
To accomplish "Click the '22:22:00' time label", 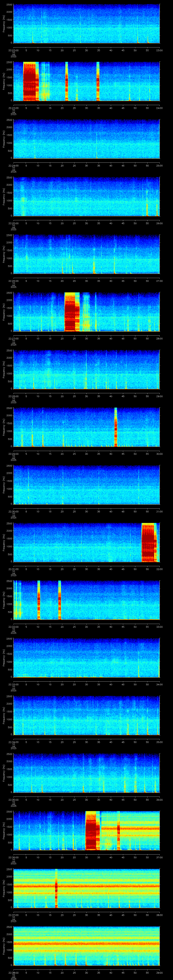I will [x=13, y=50].
